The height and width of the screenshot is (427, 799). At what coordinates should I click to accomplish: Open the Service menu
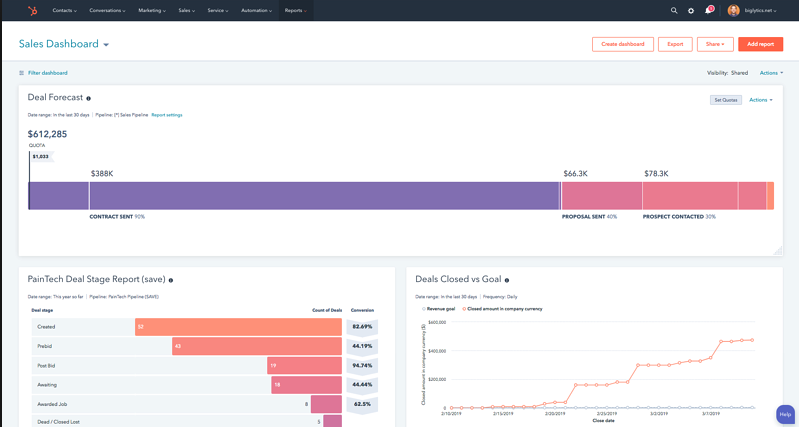(x=218, y=11)
